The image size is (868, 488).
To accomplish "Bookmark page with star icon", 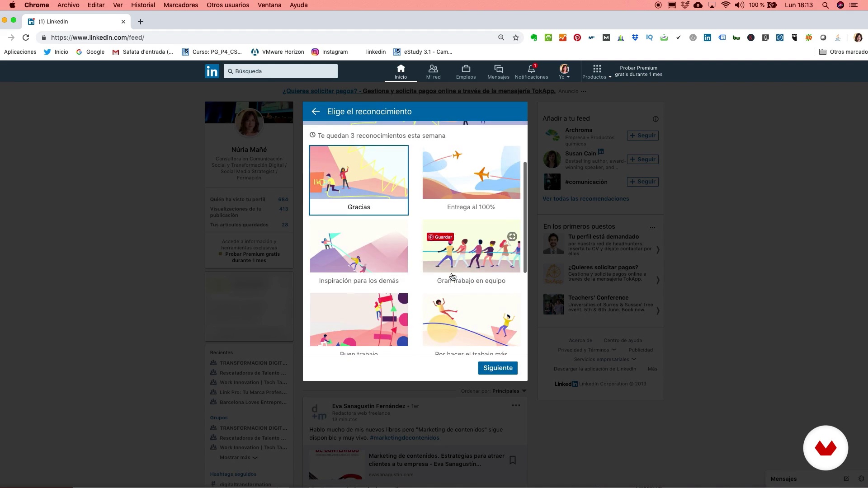I will pyautogui.click(x=516, y=38).
